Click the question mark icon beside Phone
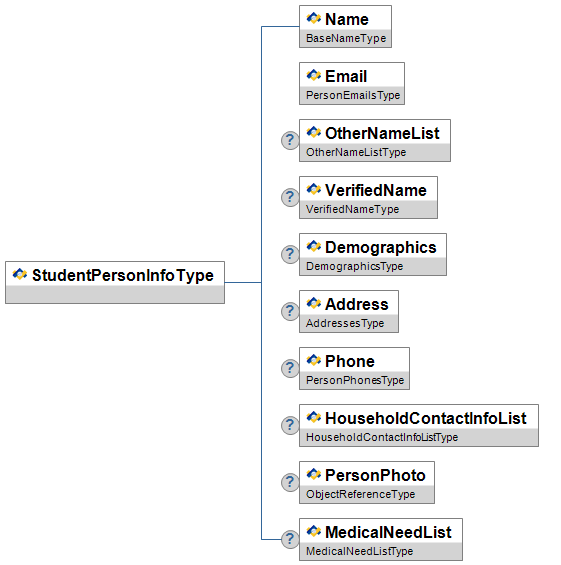The image size is (561, 565). coord(290,368)
